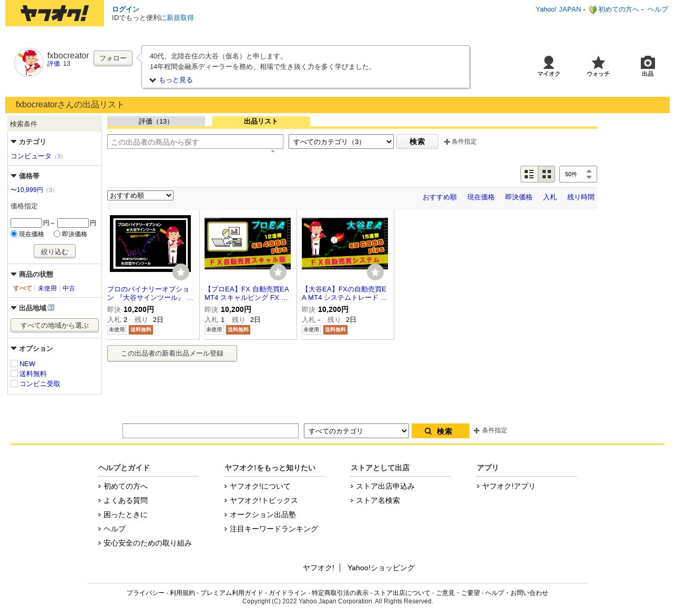Viewport: 675px width, 616px height.
Task: Open すべてのカテゴリ（3） category dropdown
Action: click(341, 142)
